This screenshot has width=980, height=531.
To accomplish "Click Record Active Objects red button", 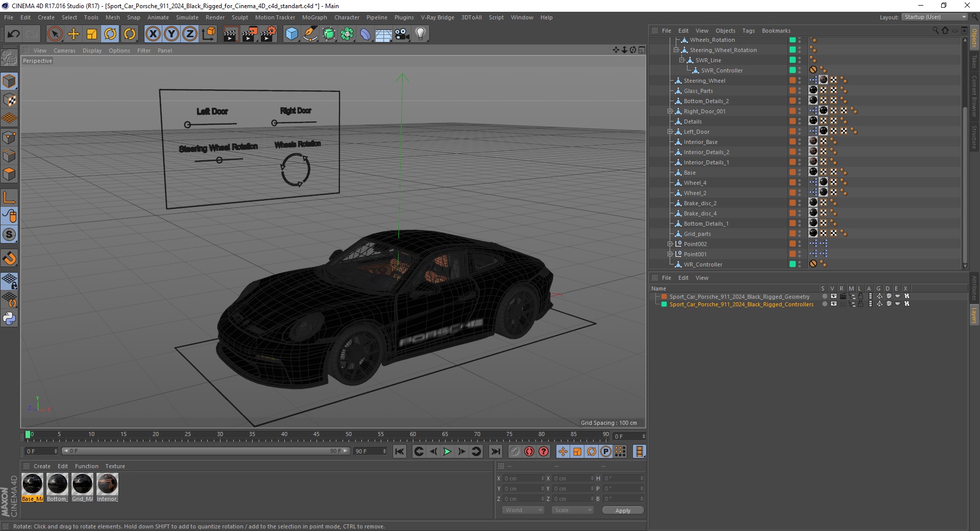I will click(x=529, y=451).
